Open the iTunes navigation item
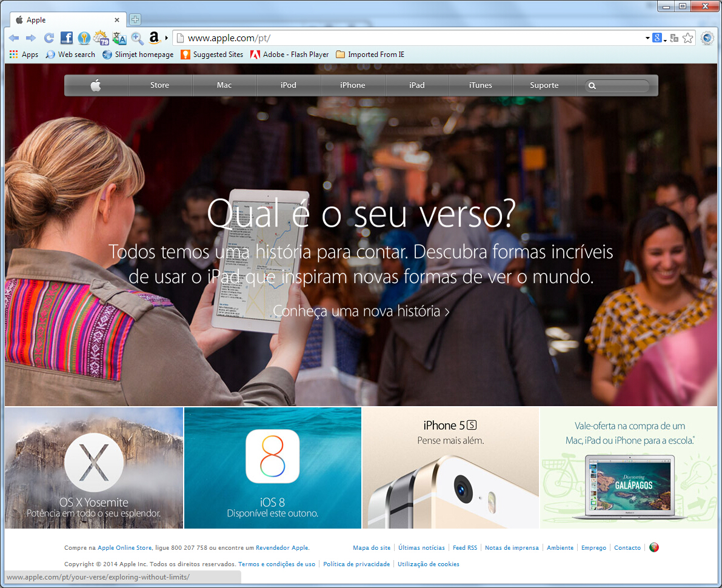Screen dimensions: 722x588 click(480, 85)
